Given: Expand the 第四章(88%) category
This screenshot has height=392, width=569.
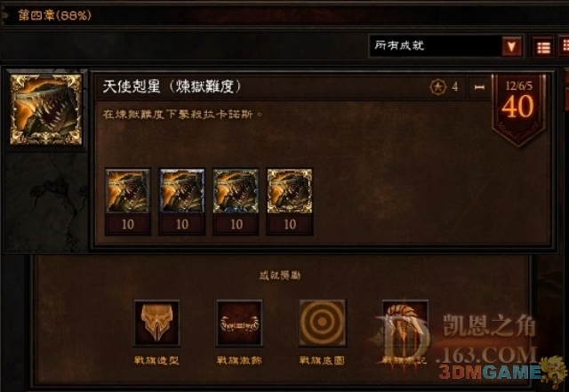Looking at the screenshot, I should coord(54,15).
